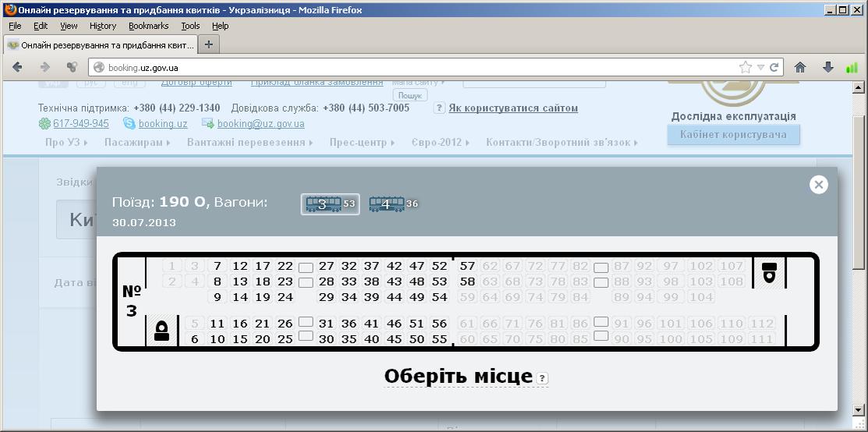Open the History menu

pos(102,26)
